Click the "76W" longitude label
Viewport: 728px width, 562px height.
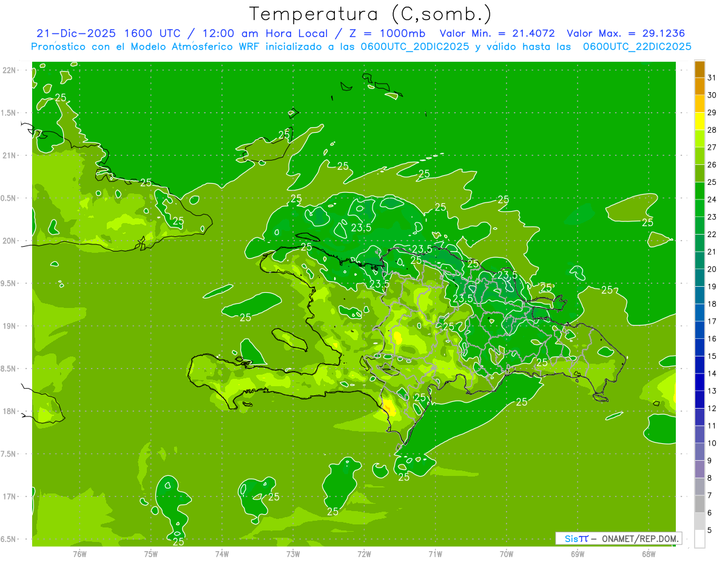[79, 554]
